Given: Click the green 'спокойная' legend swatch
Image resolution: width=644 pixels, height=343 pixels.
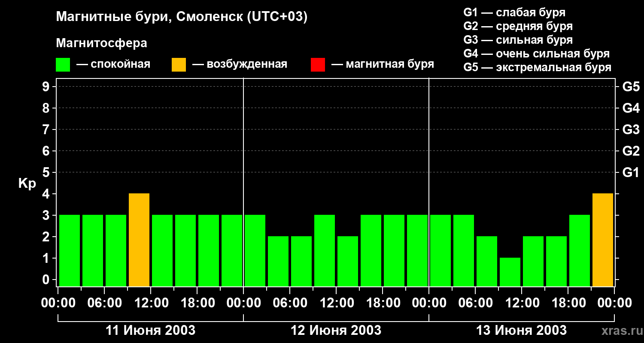Looking at the screenshot, I should pos(63,64).
